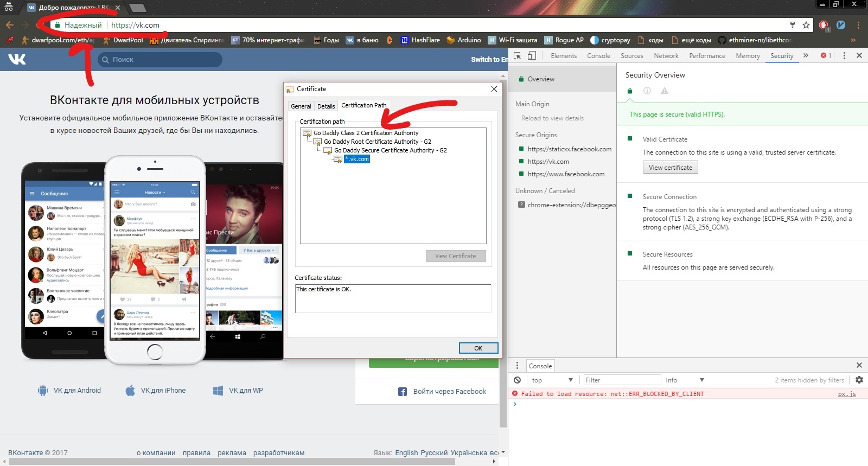
Task: Open the Arduino bookmark
Action: point(464,40)
